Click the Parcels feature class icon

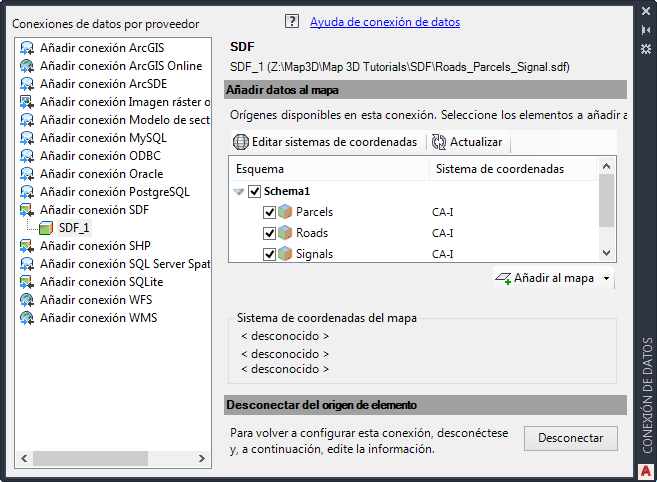pos(286,212)
